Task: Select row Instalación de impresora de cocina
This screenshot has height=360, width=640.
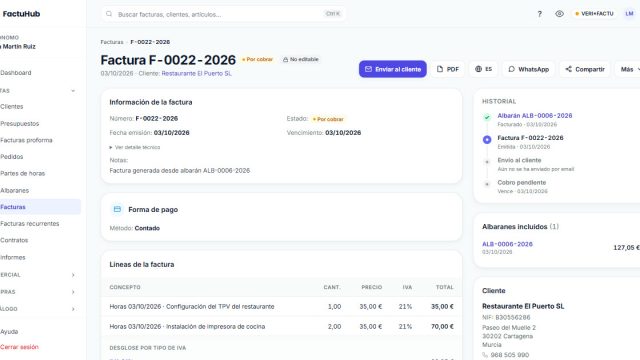Action: coord(281,327)
